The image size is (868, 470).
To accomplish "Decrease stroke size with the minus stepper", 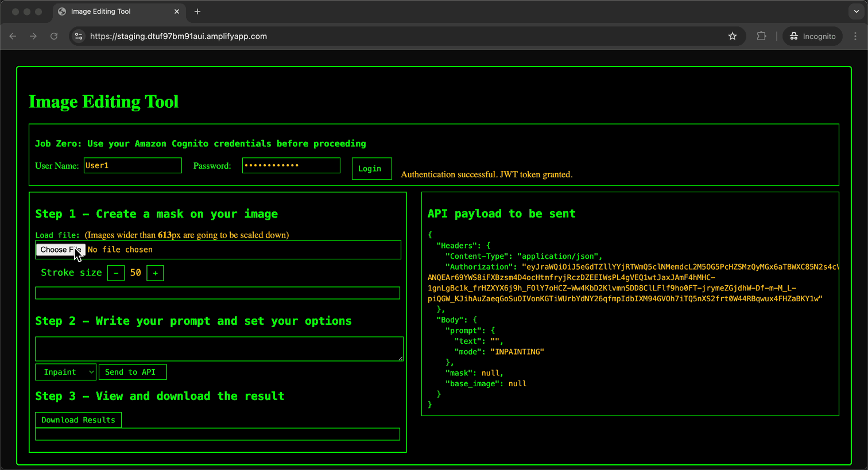I will (x=115, y=273).
